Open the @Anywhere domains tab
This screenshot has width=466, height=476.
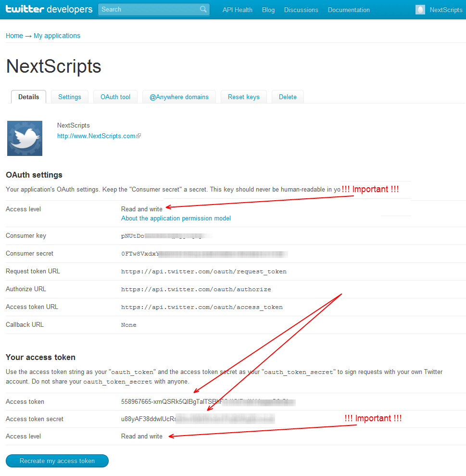179,97
